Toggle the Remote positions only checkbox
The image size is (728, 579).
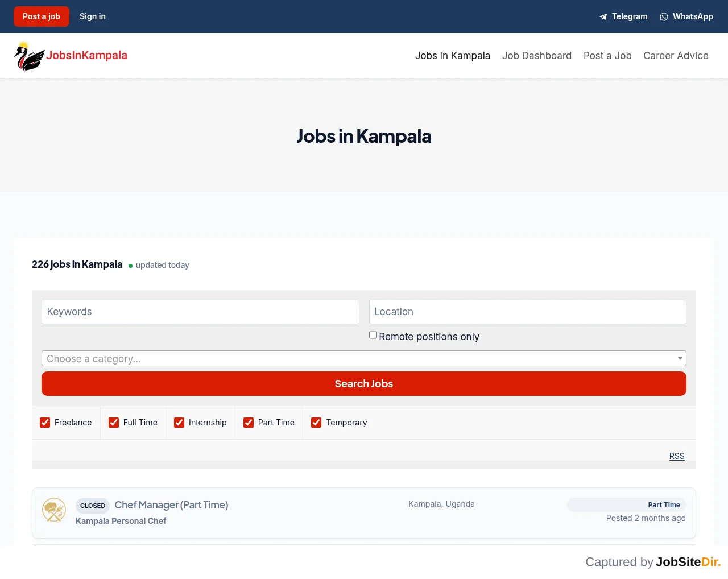tap(373, 335)
